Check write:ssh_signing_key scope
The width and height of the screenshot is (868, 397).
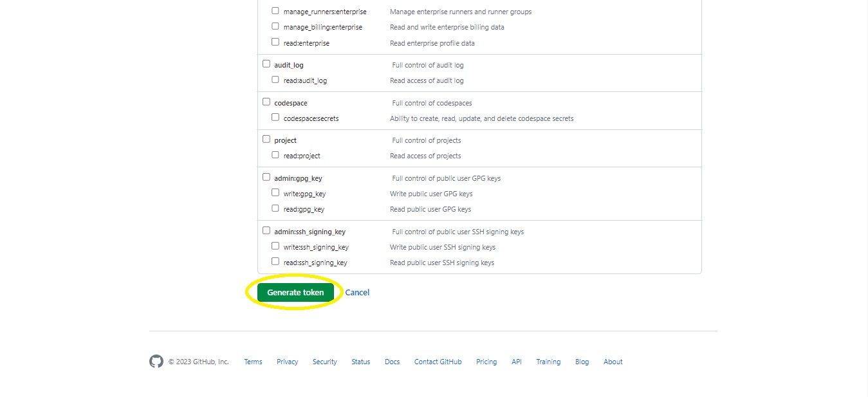[x=275, y=246]
